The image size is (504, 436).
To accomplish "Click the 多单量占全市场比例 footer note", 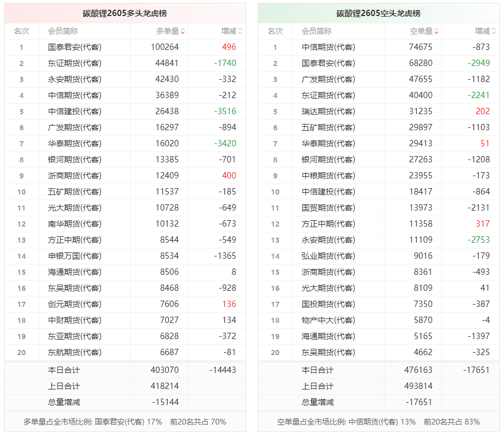I will coord(125,422).
